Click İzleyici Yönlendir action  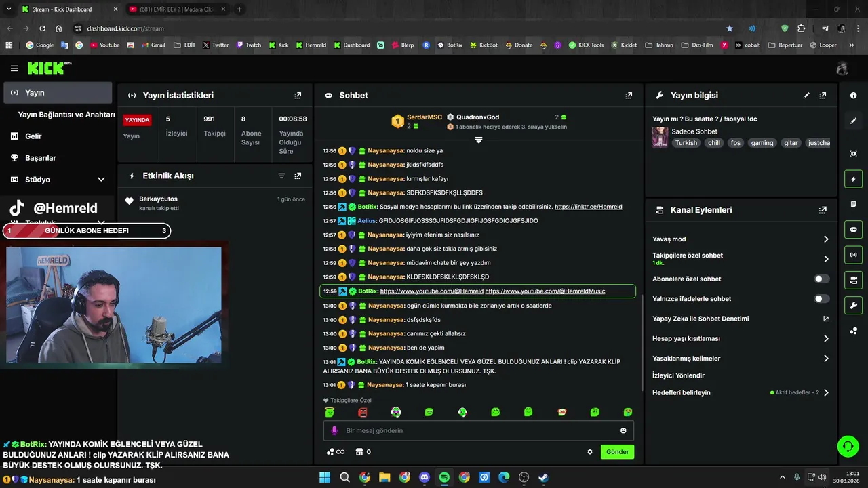tap(678, 375)
